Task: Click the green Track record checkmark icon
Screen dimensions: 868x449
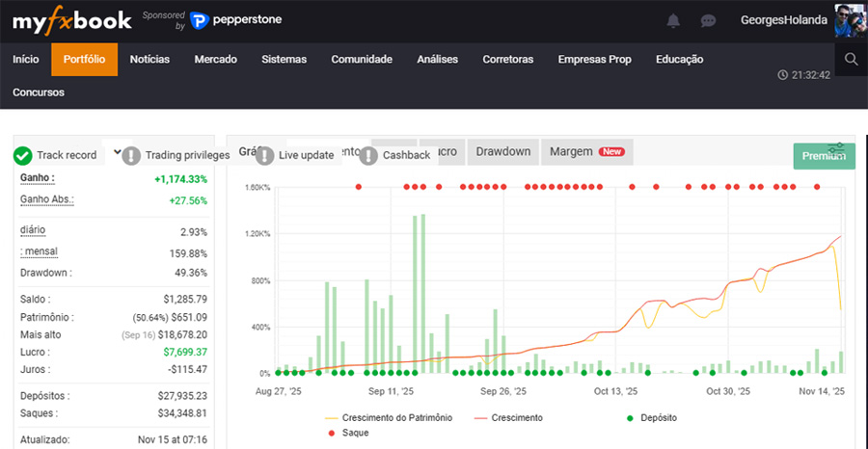Action: pos(23,155)
